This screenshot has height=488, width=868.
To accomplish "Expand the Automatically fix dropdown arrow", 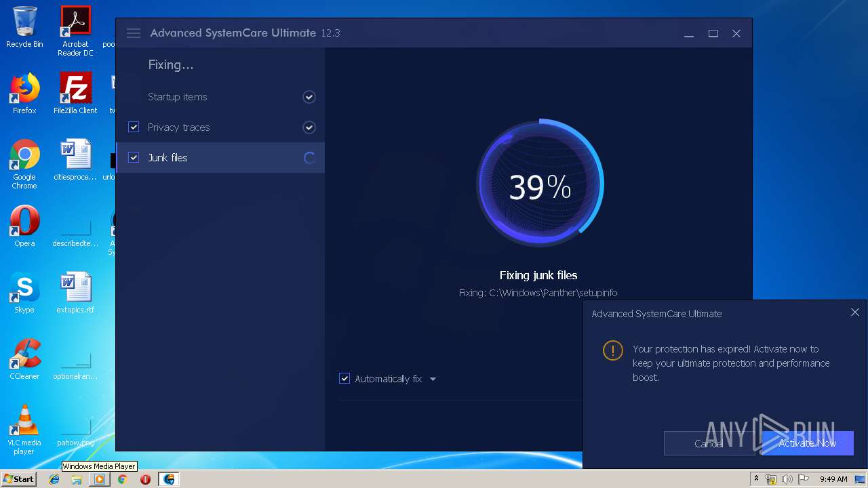I will [x=433, y=379].
